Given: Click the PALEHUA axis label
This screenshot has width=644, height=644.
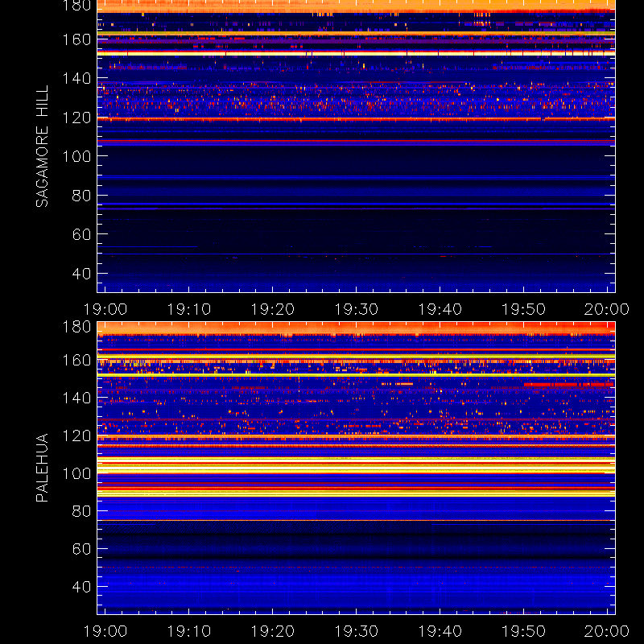Looking at the screenshot, I should pos(42,468).
